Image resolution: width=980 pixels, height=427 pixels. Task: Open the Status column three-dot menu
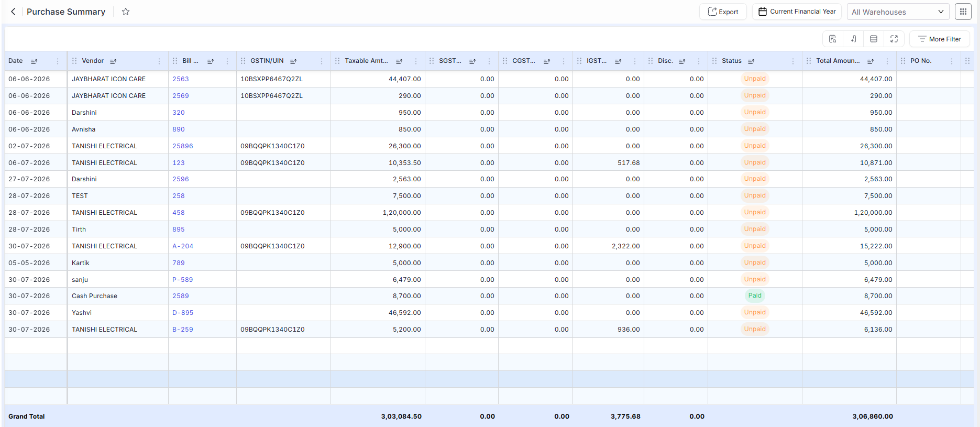tap(793, 61)
